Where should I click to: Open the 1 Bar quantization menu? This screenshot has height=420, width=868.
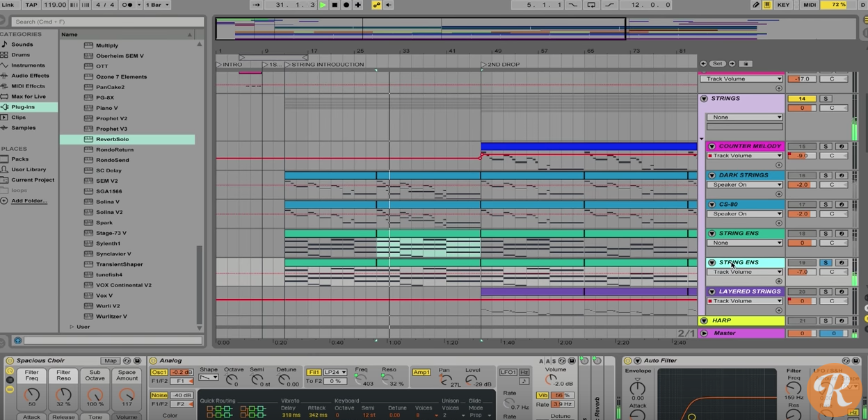[x=156, y=5]
